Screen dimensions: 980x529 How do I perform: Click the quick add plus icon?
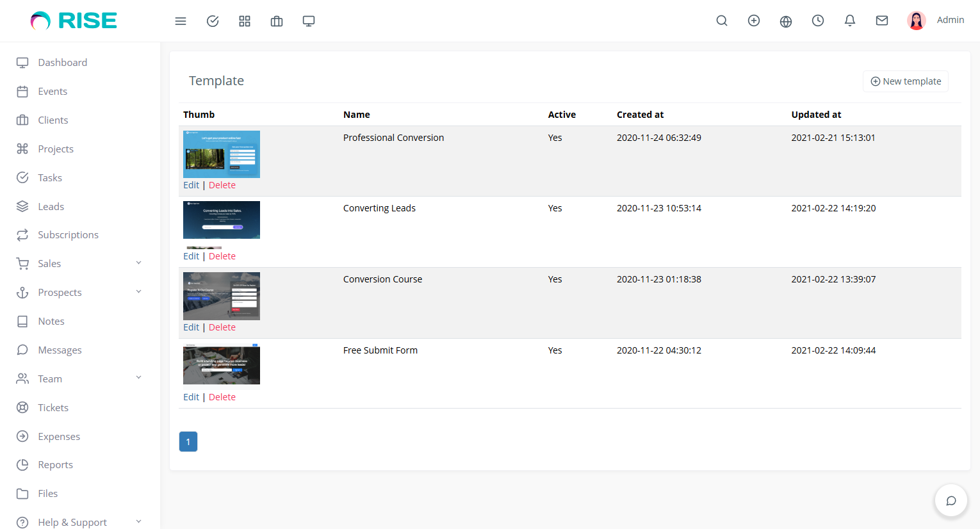(754, 20)
